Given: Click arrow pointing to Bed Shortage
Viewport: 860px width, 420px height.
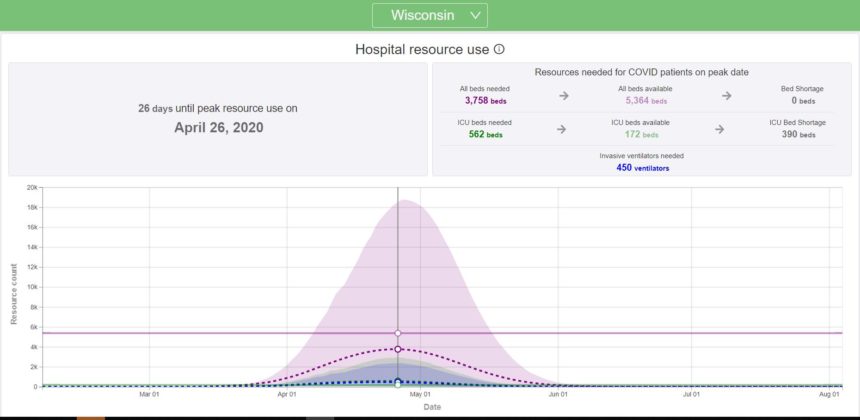Looking at the screenshot, I should (727, 96).
